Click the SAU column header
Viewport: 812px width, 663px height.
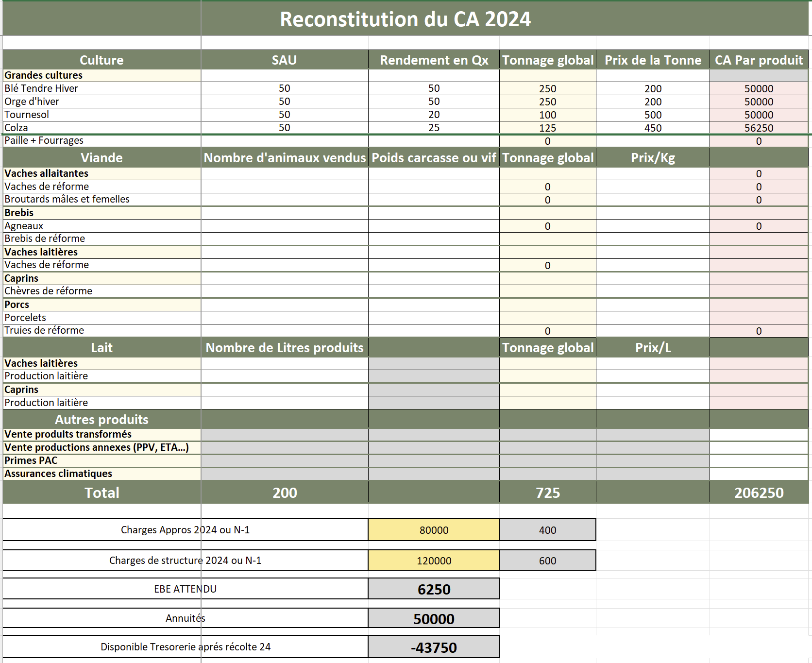coord(284,60)
